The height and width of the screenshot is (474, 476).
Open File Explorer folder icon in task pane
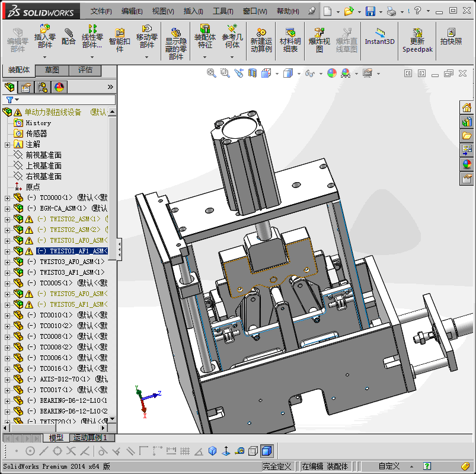[467, 135]
